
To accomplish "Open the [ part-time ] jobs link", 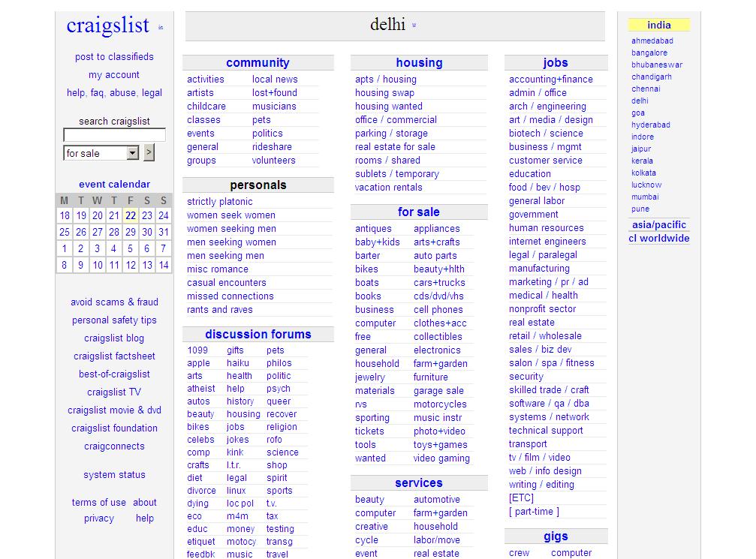I will pos(534,511).
